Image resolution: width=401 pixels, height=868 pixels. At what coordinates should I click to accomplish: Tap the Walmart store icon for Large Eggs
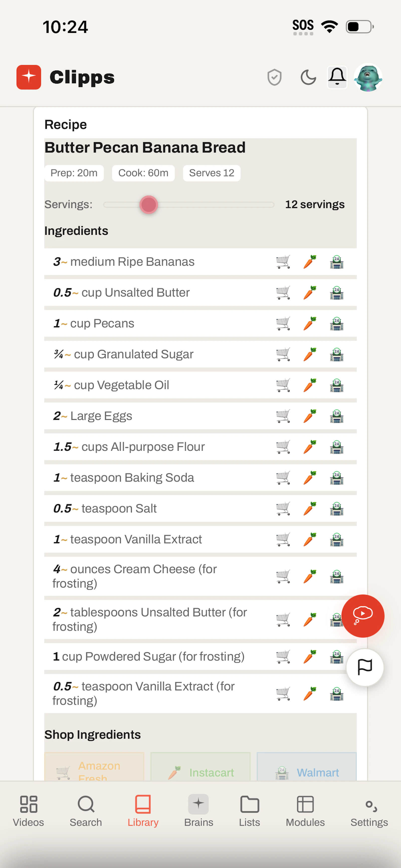point(337,416)
